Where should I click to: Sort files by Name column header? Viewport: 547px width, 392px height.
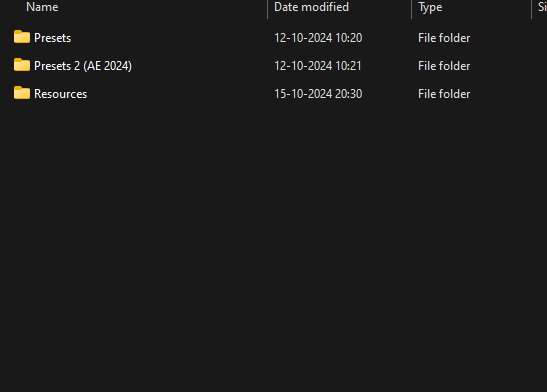pyautogui.click(x=42, y=7)
